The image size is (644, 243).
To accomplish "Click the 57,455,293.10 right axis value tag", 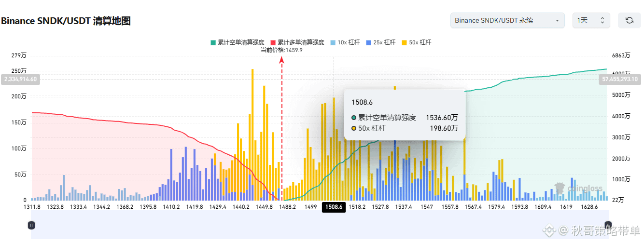I will (x=619, y=79).
